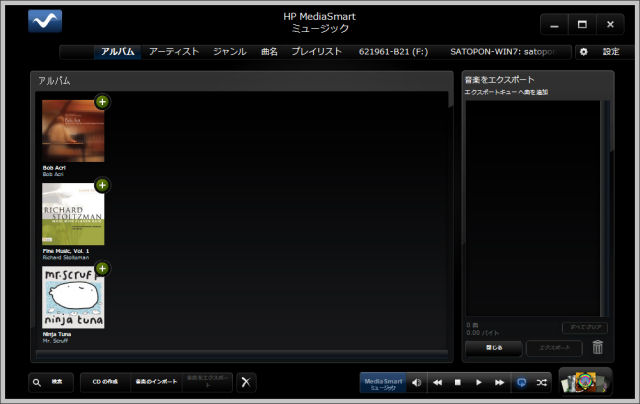Start playback with the play button
640x404 pixels.
point(479,383)
